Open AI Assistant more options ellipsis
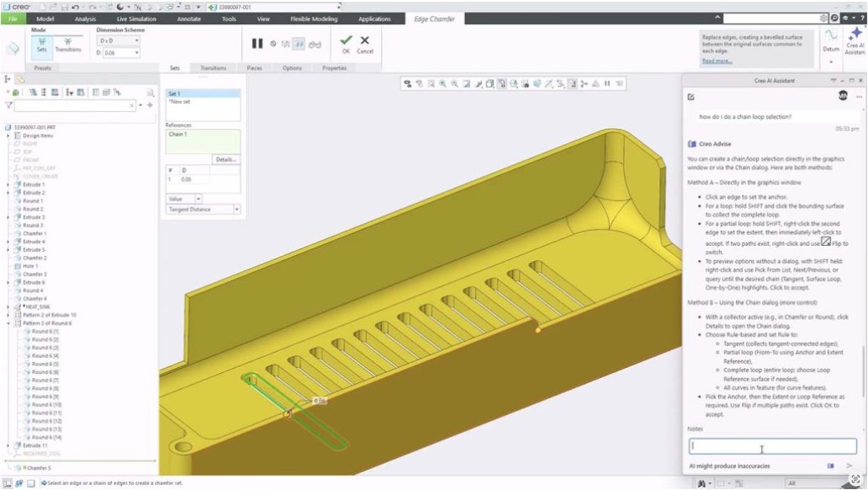The width and height of the screenshot is (868, 490). [859, 97]
